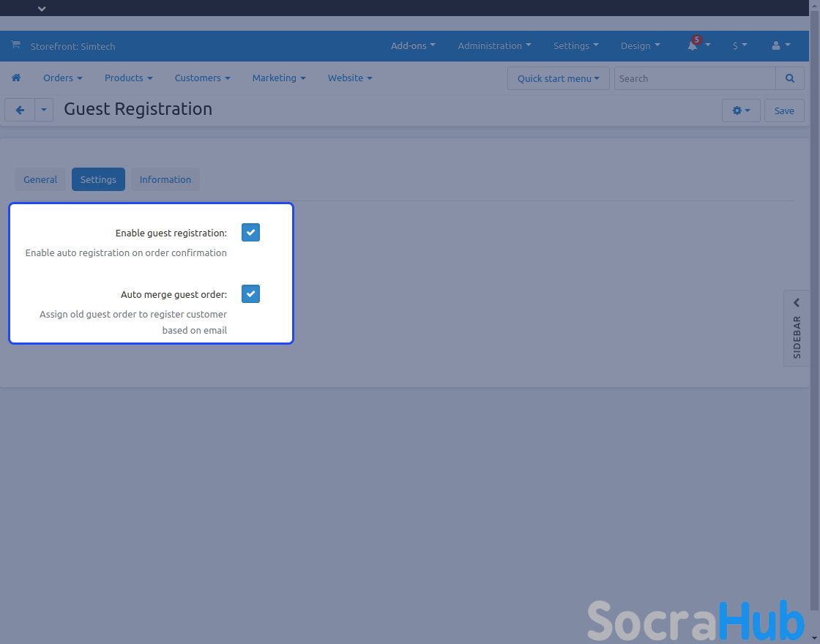Open the Orders menu
This screenshot has height=644, width=820.
63,78
